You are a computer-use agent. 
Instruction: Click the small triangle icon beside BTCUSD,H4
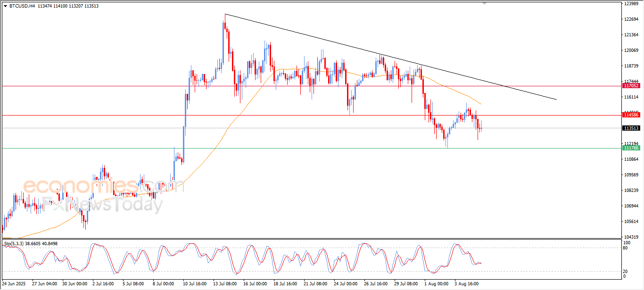[x=5, y=6]
